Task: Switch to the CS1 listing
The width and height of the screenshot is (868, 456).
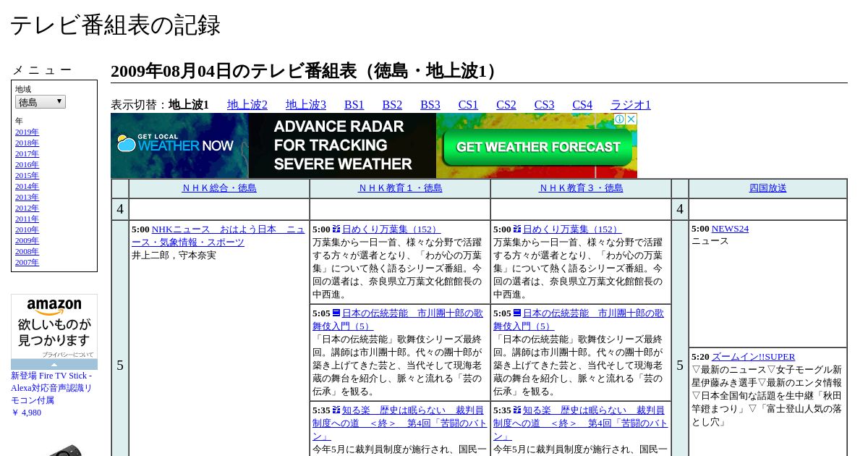Action: [468, 105]
